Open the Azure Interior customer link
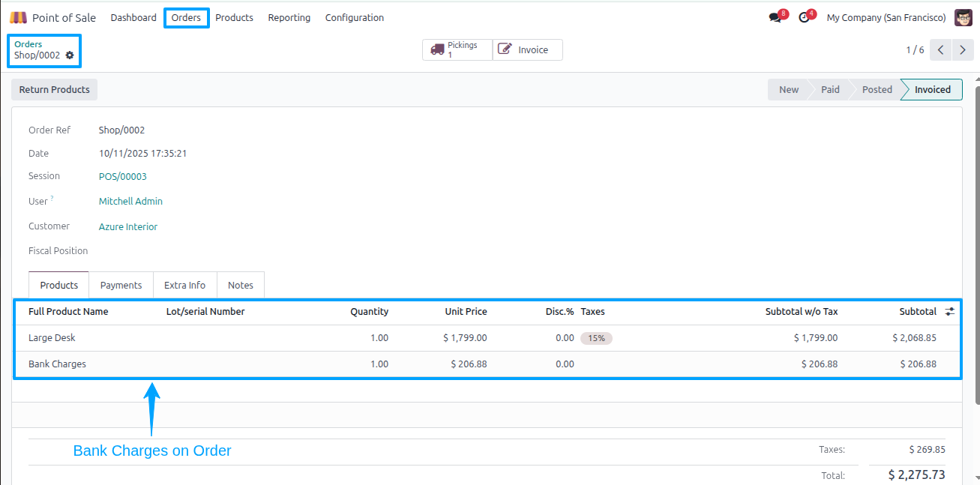980x485 pixels. coord(128,226)
